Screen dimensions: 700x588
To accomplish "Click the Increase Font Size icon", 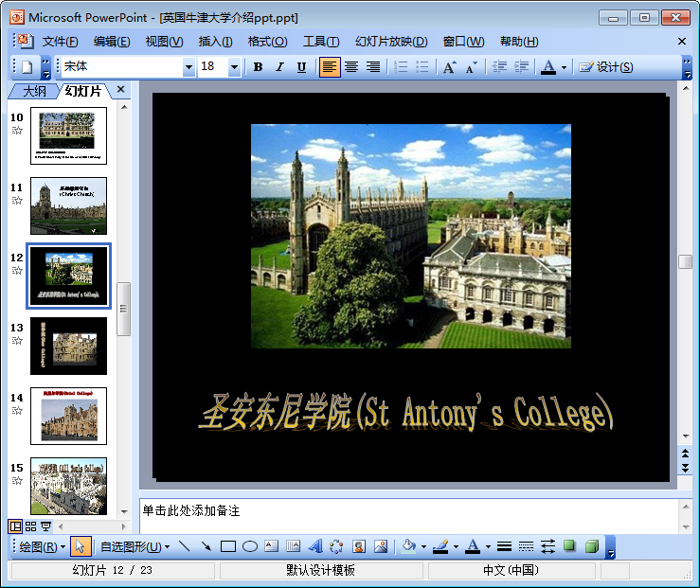I will pos(449,67).
